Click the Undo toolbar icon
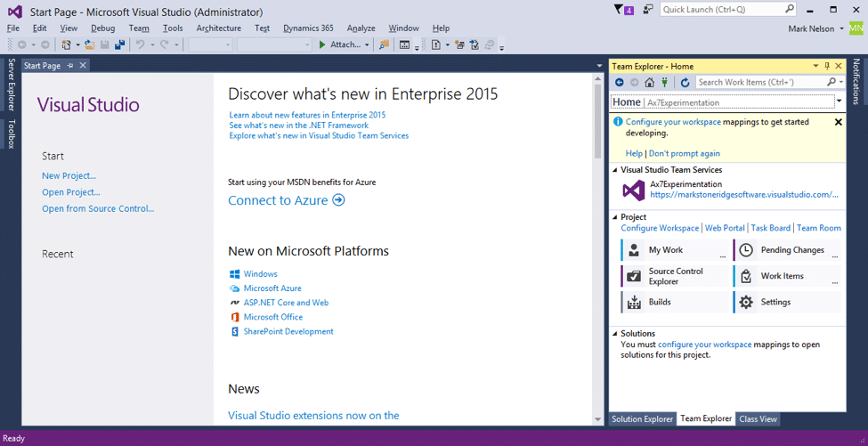The image size is (868, 446). point(140,45)
